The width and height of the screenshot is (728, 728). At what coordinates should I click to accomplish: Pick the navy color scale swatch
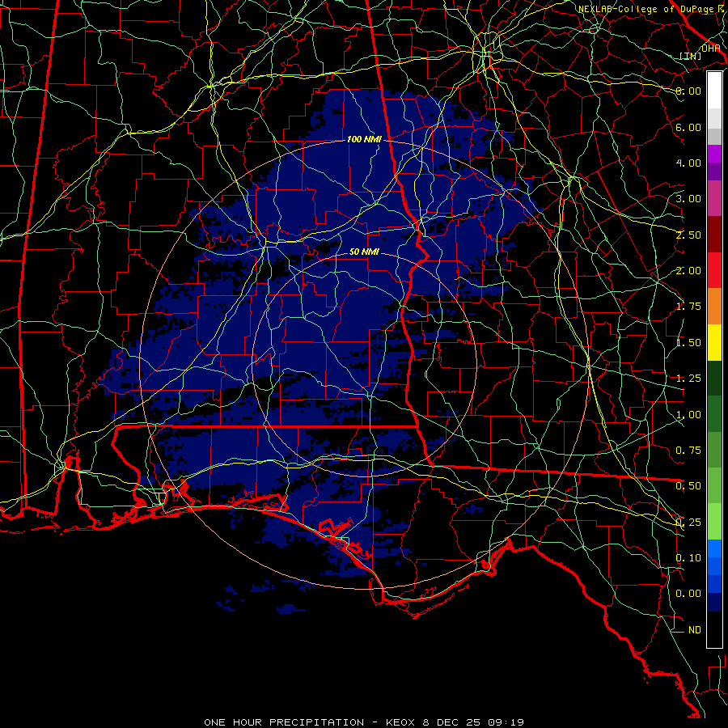click(x=714, y=603)
